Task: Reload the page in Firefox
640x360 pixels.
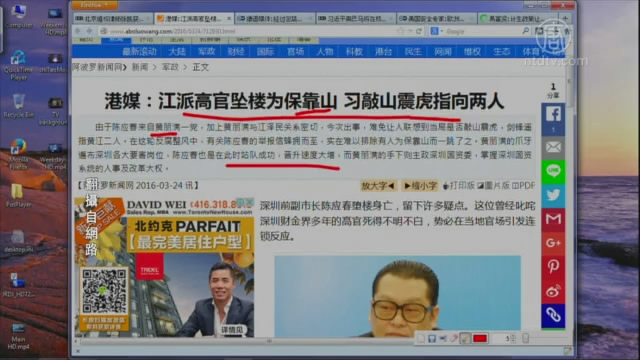Action: pos(419,31)
